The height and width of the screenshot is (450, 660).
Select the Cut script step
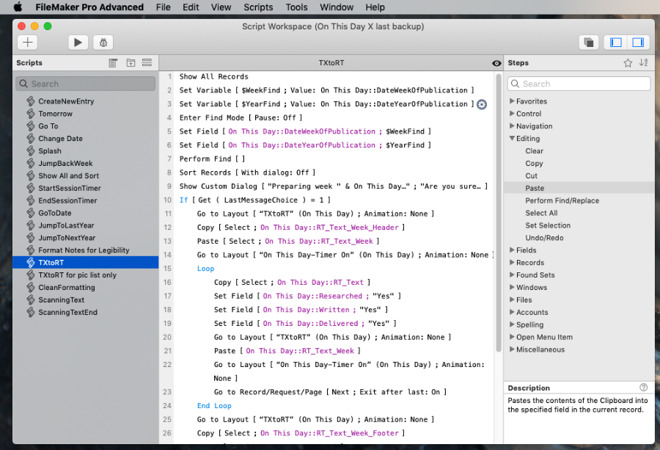coord(531,176)
